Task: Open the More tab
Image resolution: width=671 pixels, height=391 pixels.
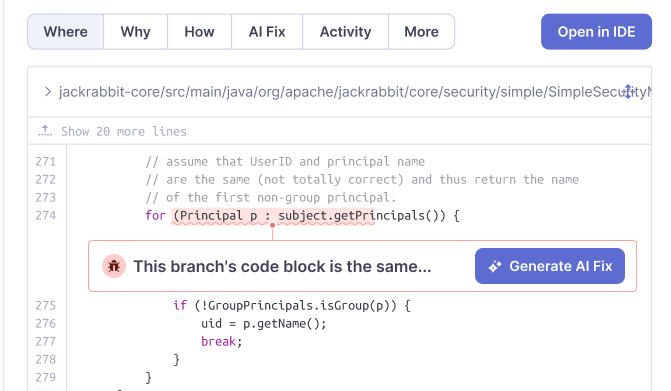Action: (422, 32)
